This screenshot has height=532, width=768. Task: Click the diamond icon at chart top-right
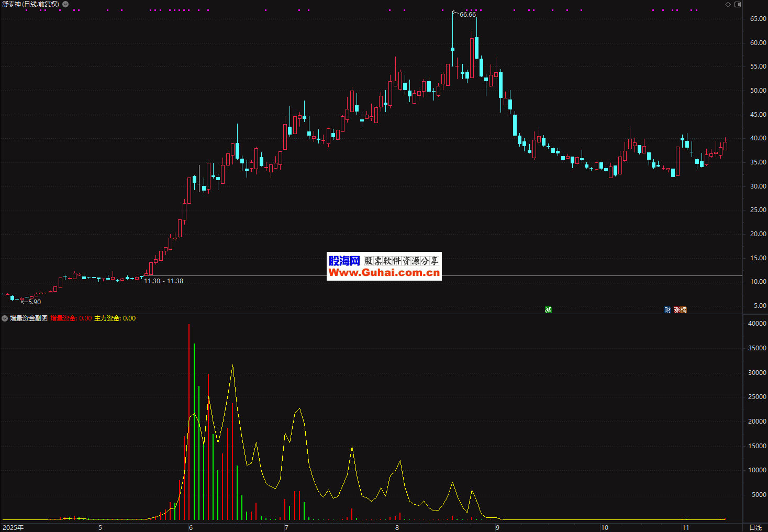pos(728,4)
